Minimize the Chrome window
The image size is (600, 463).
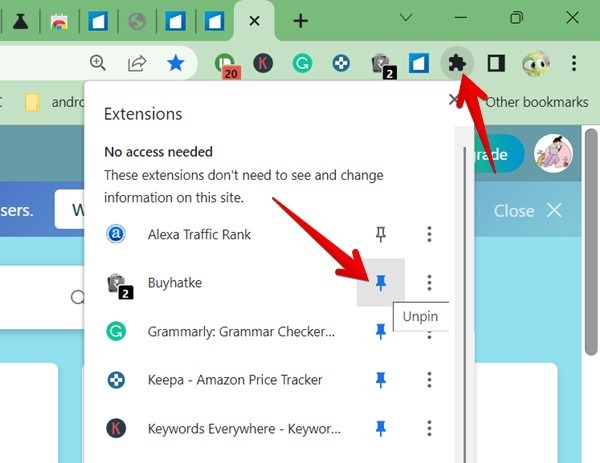click(x=461, y=18)
